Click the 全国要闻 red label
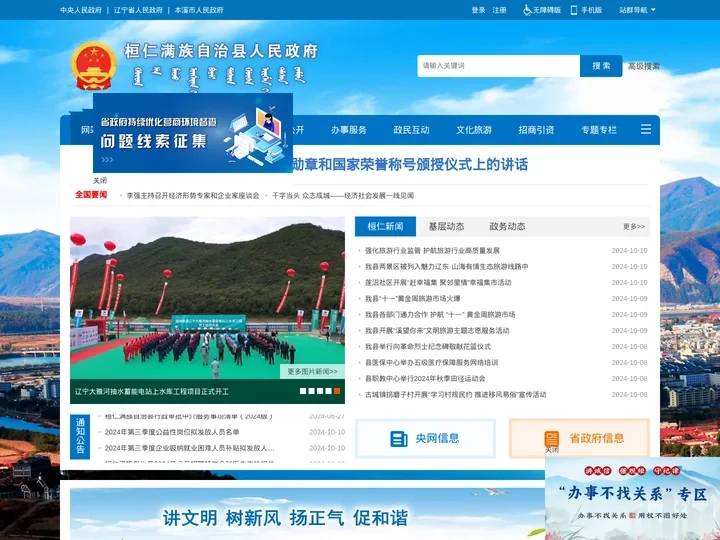 tap(91, 195)
